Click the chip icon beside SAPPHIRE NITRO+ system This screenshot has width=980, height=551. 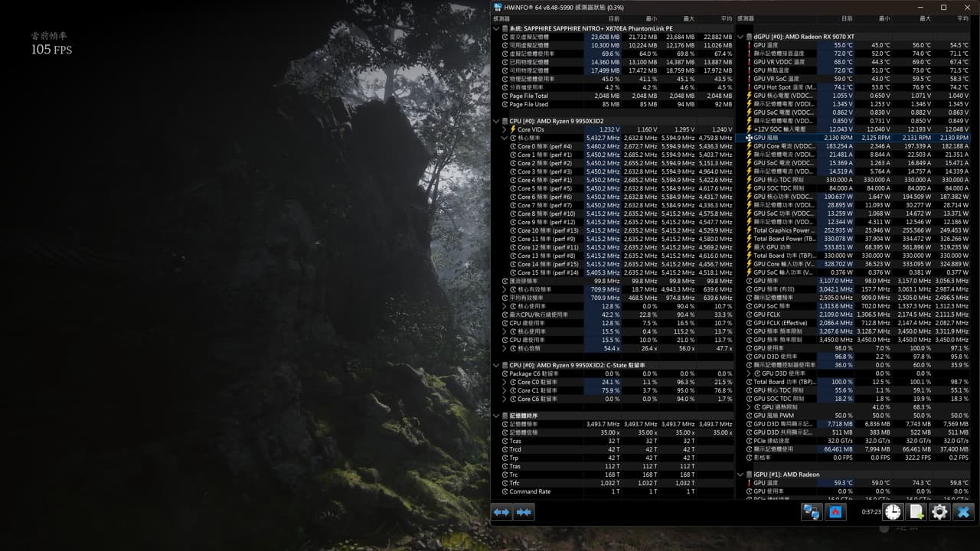pyautogui.click(x=505, y=28)
